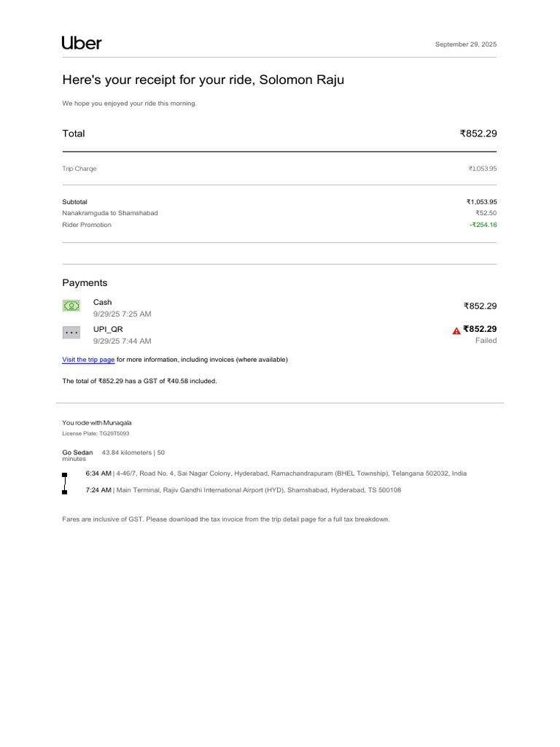Image resolution: width=560 pixels, height=747 pixels.
Task: Click the Nanakramguda to Shamshabad line
Action: pos(110,213)
